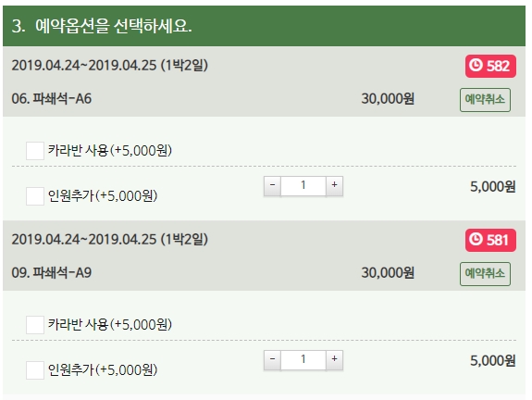Decrease extra person count for site A9
Viewport: 532px width, 400px height.
[272, 360]
